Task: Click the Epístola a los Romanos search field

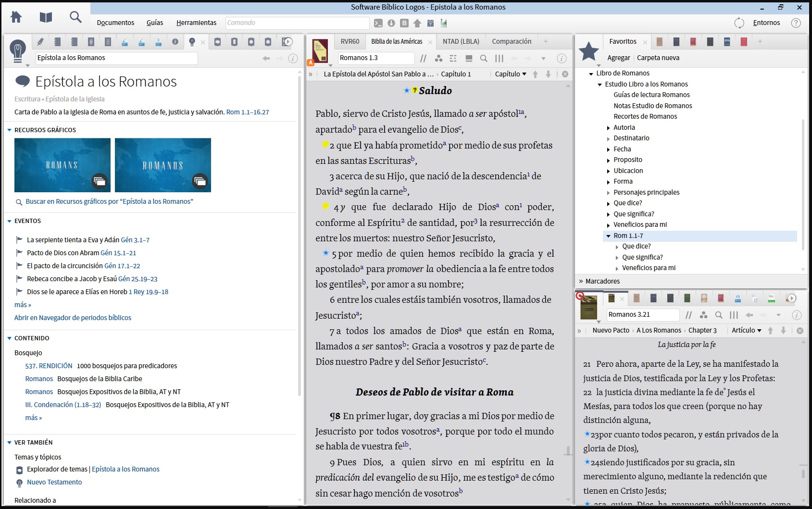Action: click(116, 58)
